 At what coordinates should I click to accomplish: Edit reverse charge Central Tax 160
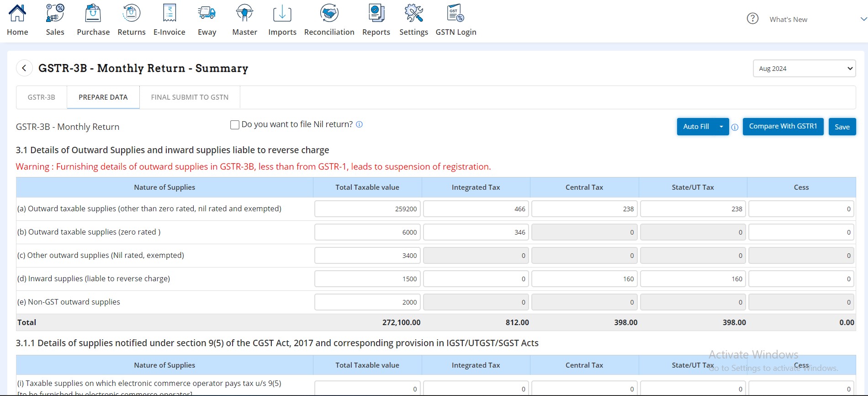coord(584,279)
